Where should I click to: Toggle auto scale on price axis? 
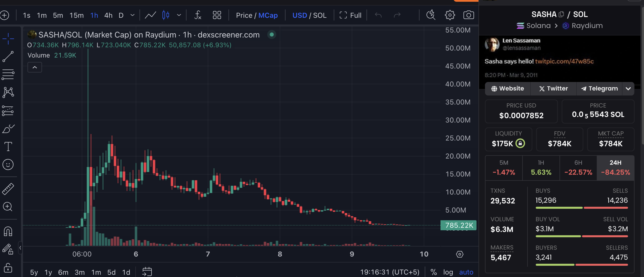[466, 272]
